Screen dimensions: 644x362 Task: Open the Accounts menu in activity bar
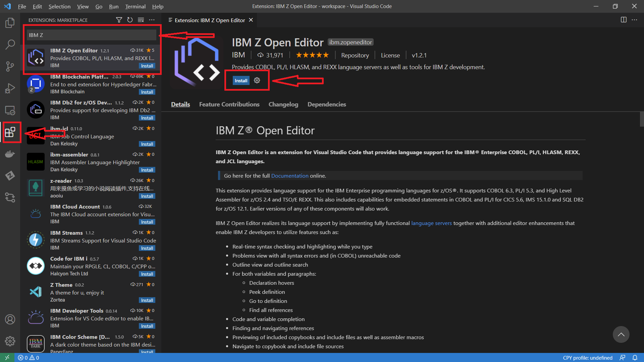[10, 319]
